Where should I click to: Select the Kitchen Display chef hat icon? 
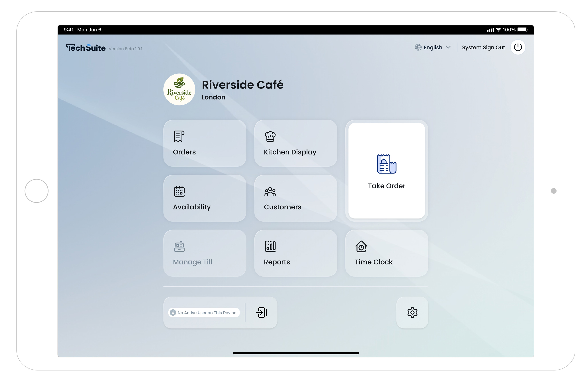tap(270, 136)
